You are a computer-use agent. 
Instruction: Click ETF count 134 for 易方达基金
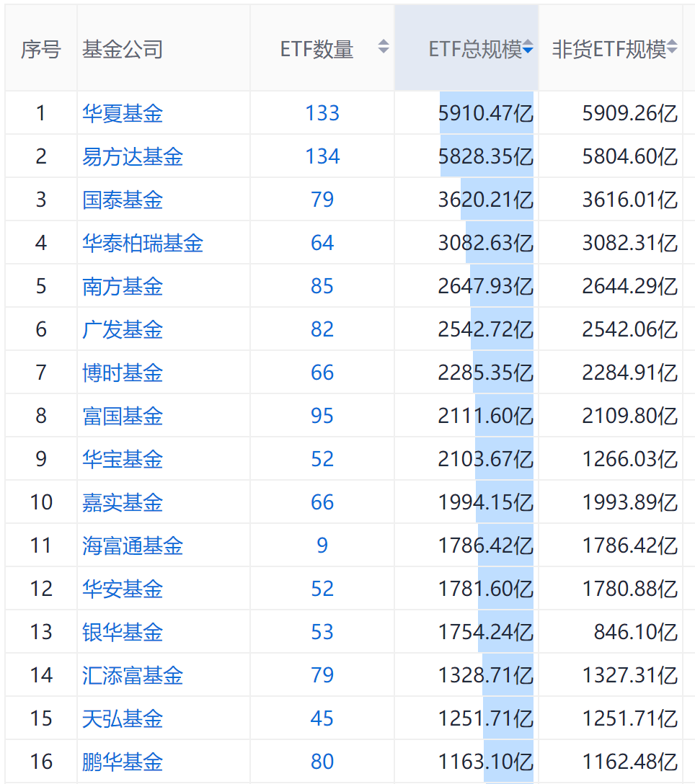[x=322, y=156]
